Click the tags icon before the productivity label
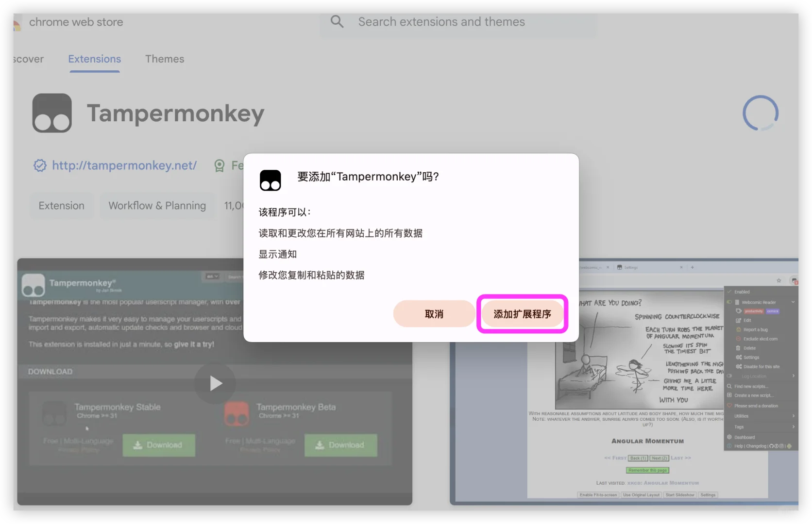The width and height of the screenshot is (812, 524). [739, 311]
